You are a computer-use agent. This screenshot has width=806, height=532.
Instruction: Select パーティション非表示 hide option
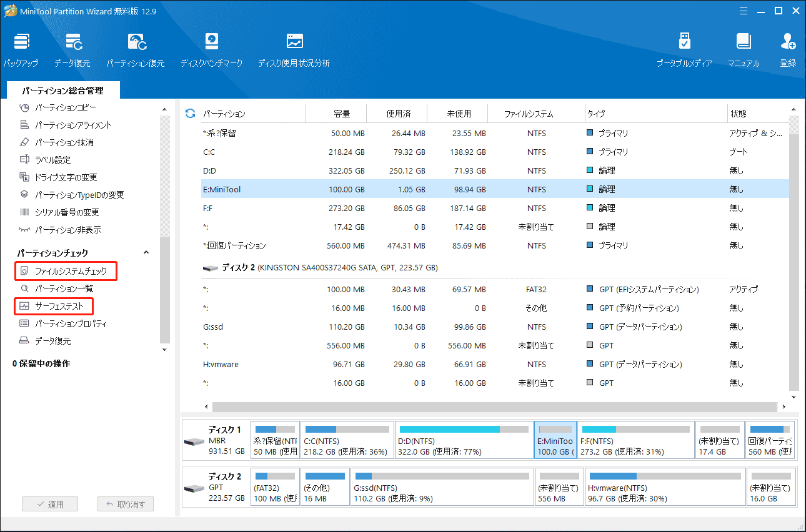60,230
